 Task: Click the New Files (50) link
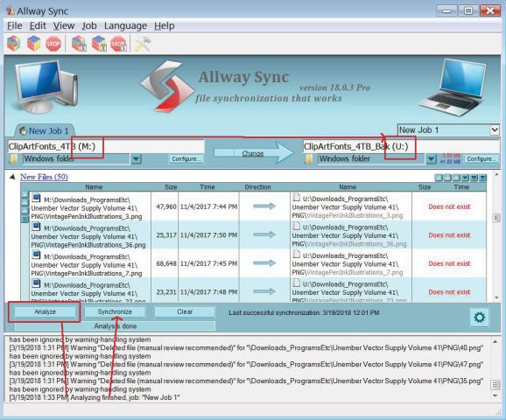tap(44, 177)
